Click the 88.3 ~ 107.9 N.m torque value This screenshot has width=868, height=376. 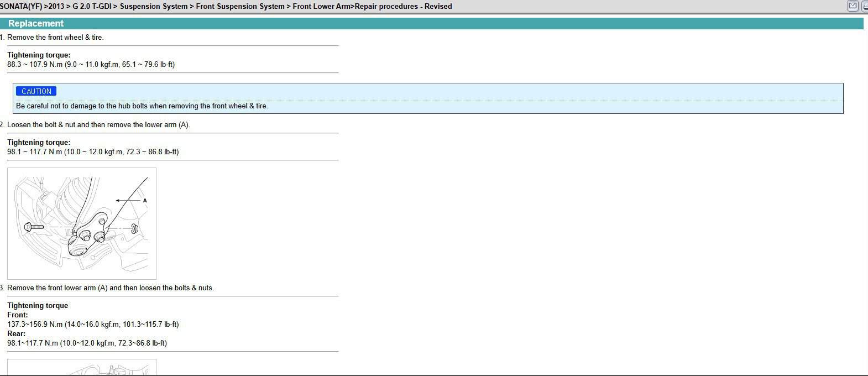pyautogui.click(x=91, y=65)
